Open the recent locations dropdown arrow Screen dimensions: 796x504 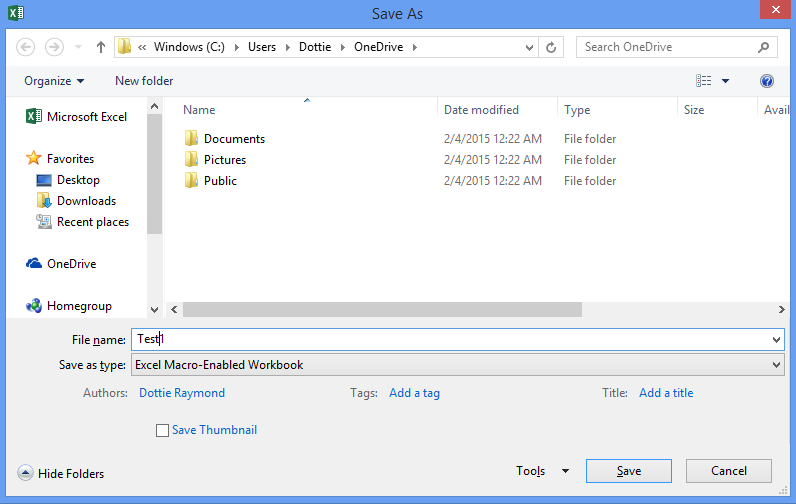click(78, 47)
